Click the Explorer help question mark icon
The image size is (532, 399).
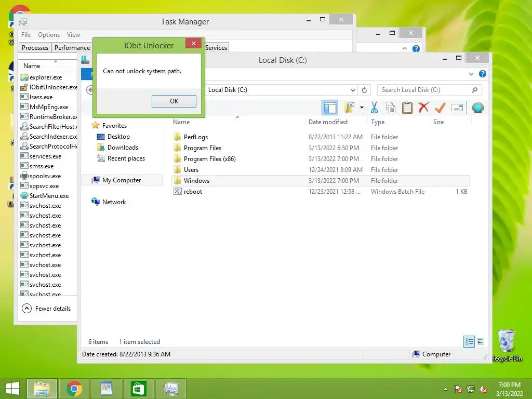483,74
